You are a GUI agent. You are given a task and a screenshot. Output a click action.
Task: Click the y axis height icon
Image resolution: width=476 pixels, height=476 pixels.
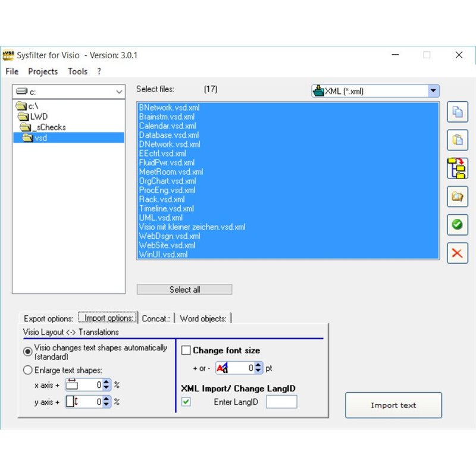click(72, 402)
